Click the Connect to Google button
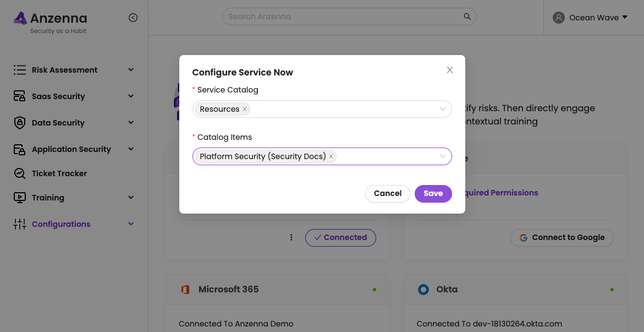 click(x=562, y=237)
